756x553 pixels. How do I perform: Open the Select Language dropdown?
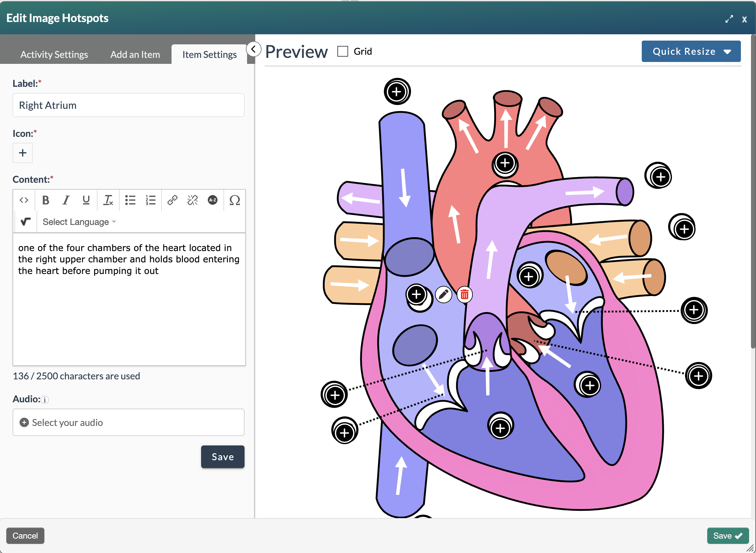79,222
